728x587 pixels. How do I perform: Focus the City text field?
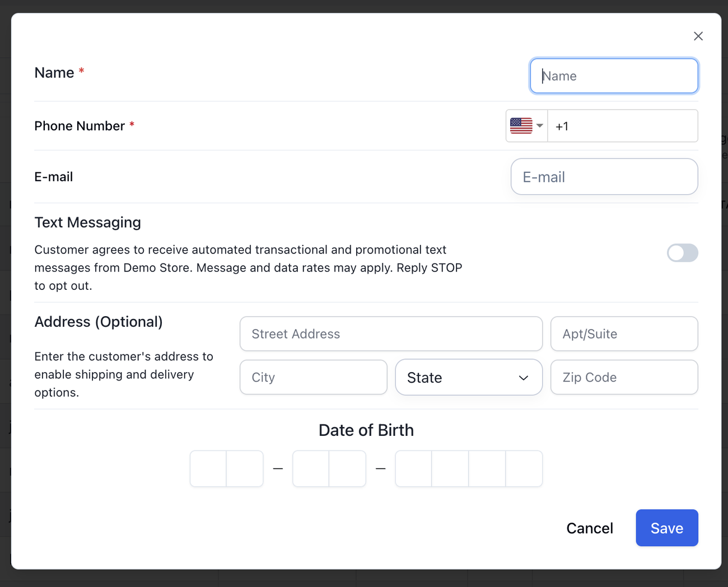(x=313, y=378)
